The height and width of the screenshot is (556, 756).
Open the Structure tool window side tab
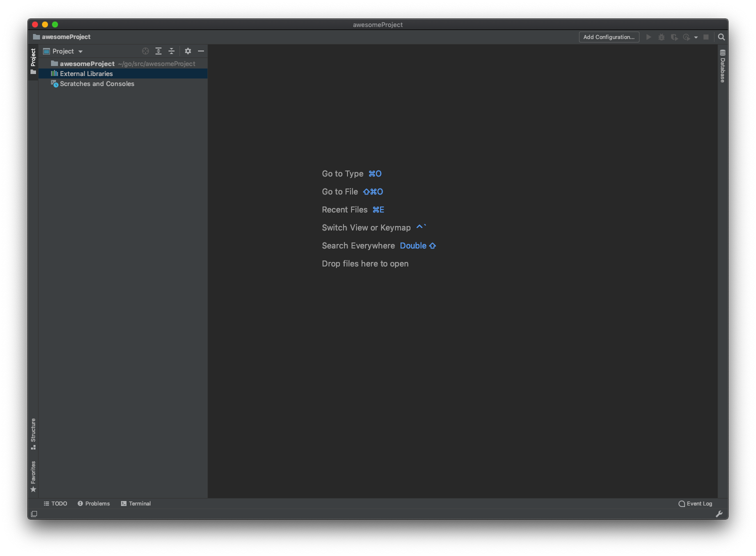coord(33,433)
